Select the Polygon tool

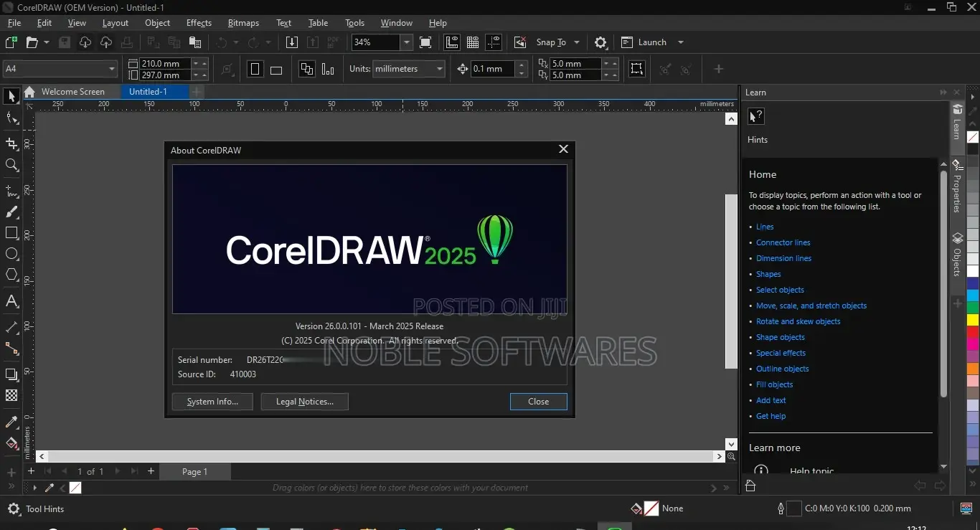[x=11, y=275]
